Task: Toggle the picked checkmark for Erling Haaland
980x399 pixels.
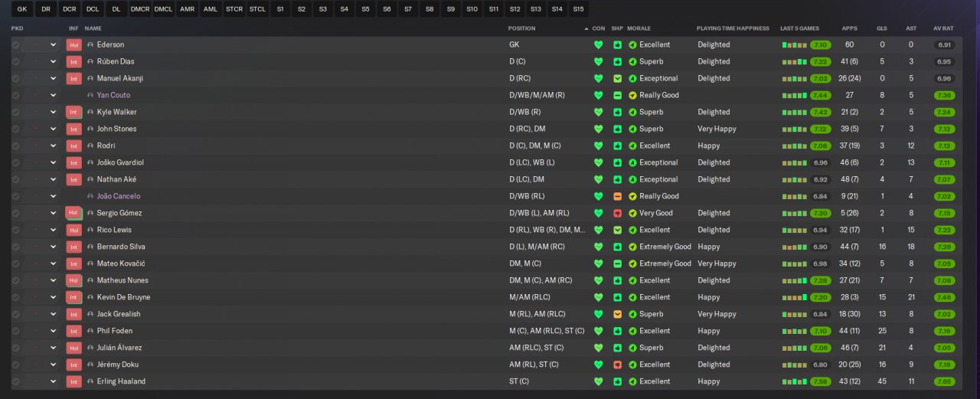Action: (x=15, y=381)
